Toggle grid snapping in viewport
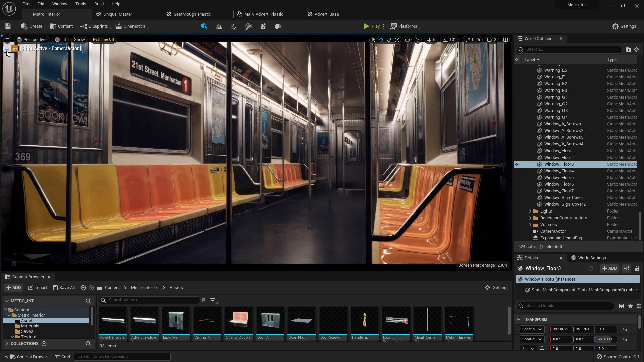Viewport: 644px width, 362px height. click(x=429, y=40)
